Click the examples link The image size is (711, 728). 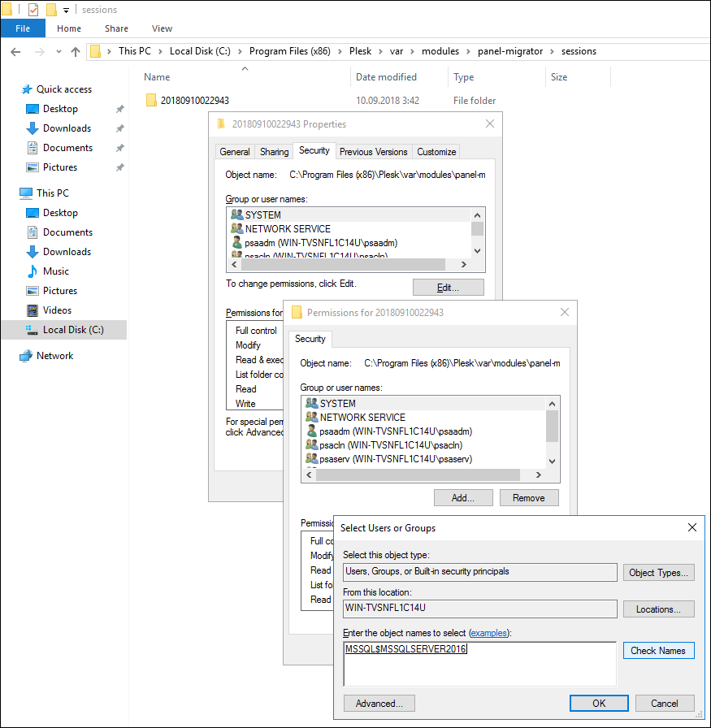491,633
